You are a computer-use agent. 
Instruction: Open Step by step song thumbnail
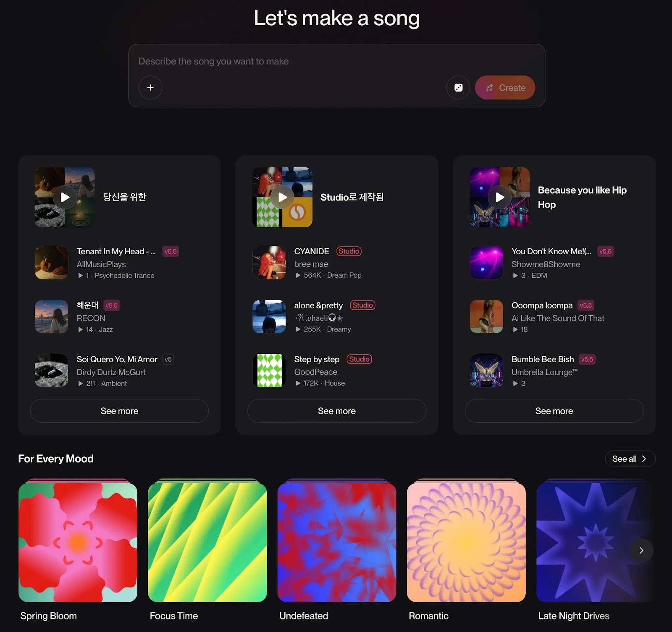pyautogui.click(x=269, y=371)
